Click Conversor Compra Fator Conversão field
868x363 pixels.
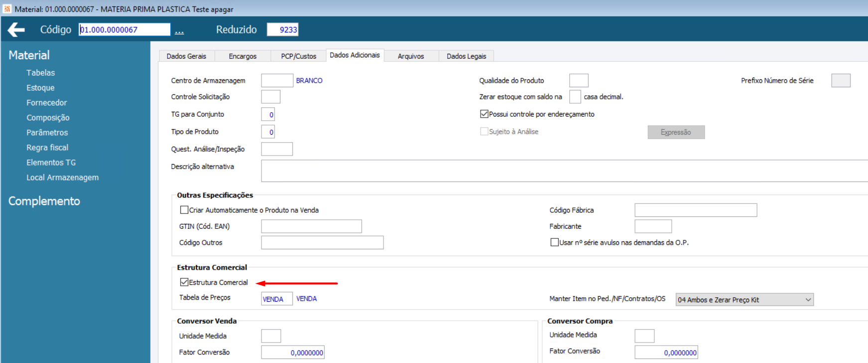click(666, 353)
